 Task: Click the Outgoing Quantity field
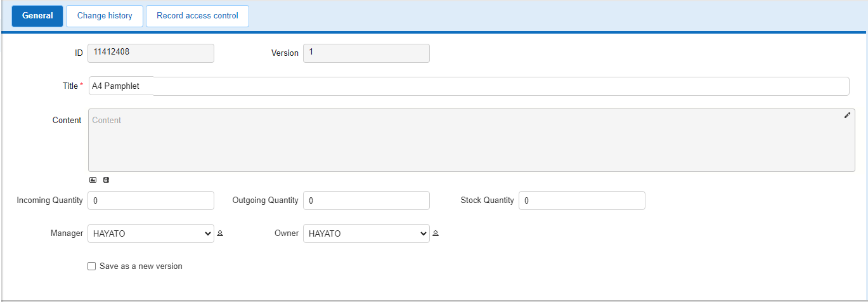pyautogui.click(x=366, y=200)
